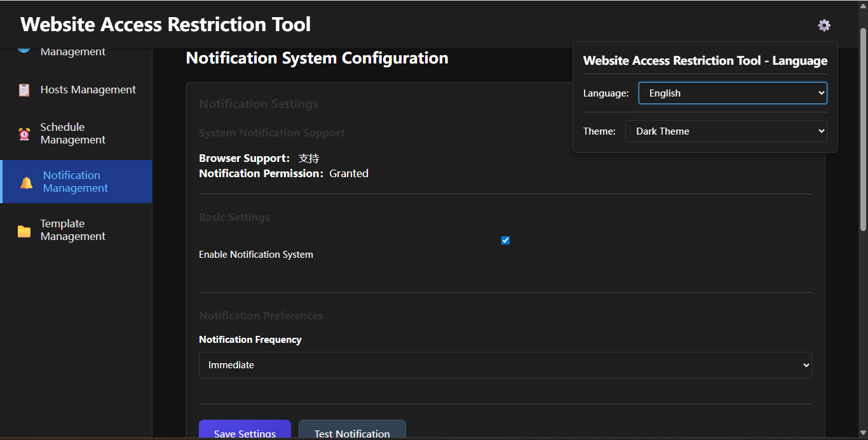Select the bell icon for Notification Management
The image size is (868, 440).
coord(25,182)
